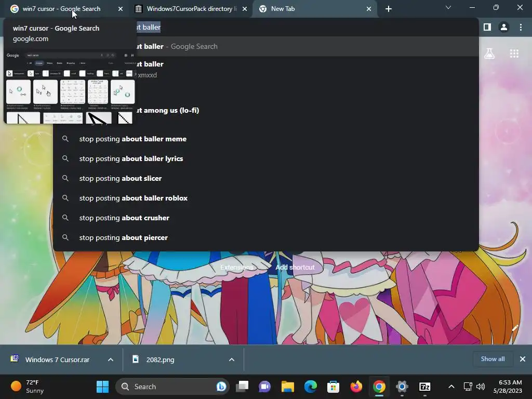Open the Google apps grid
Image resolution: width=532 pixels, height=399 pixels.
[514, 54]
